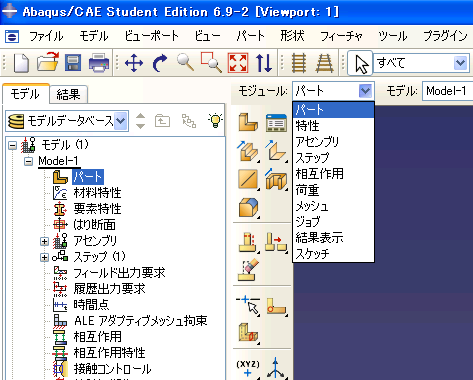Screen dimensions: 473x380
Task: Select 材料特性 in the model tree
Action: (x=97, y=193)
